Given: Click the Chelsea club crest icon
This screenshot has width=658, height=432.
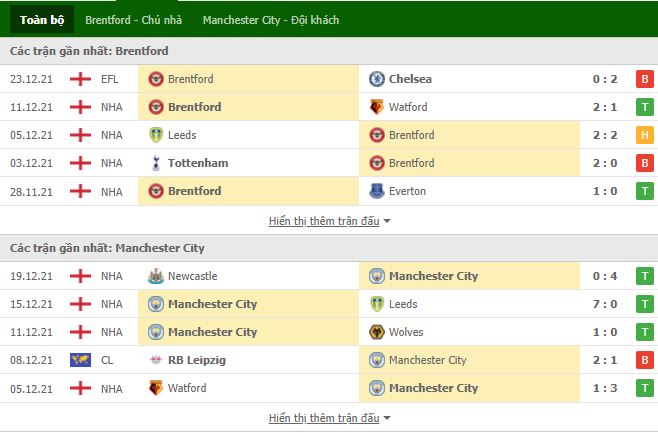Looking at the screenshot, I should point(376,79).
